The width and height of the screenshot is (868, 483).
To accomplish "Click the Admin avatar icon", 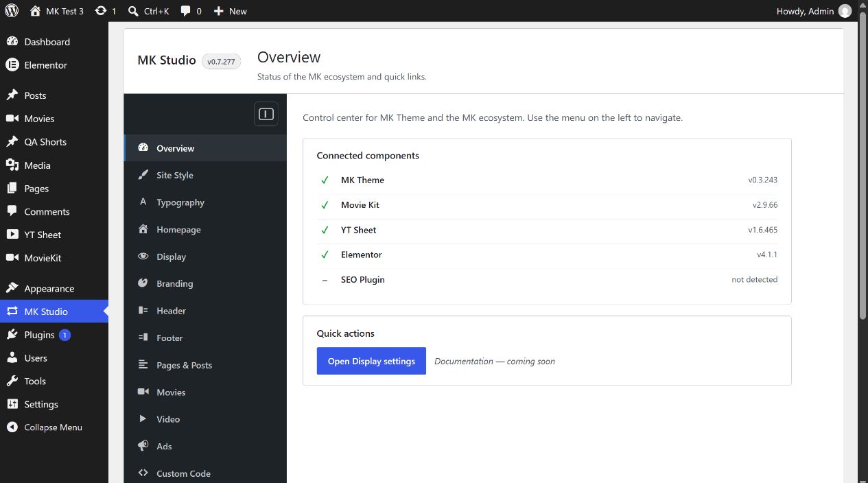I will pos(845,11).
